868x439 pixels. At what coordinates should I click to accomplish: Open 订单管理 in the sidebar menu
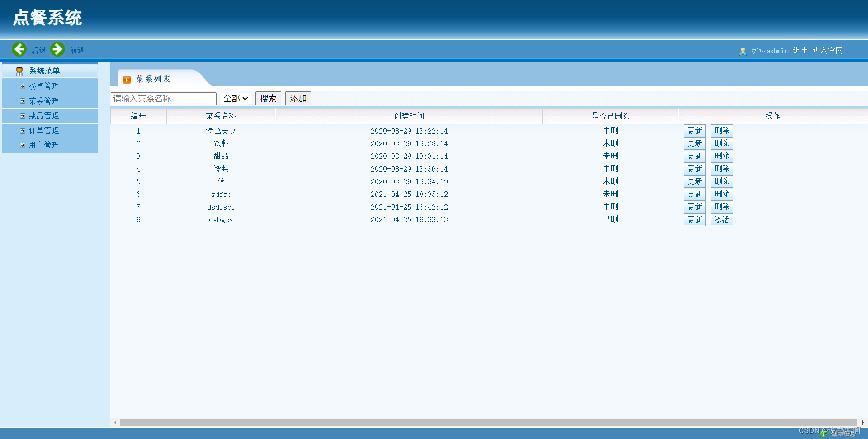click(x=44, y=131)
